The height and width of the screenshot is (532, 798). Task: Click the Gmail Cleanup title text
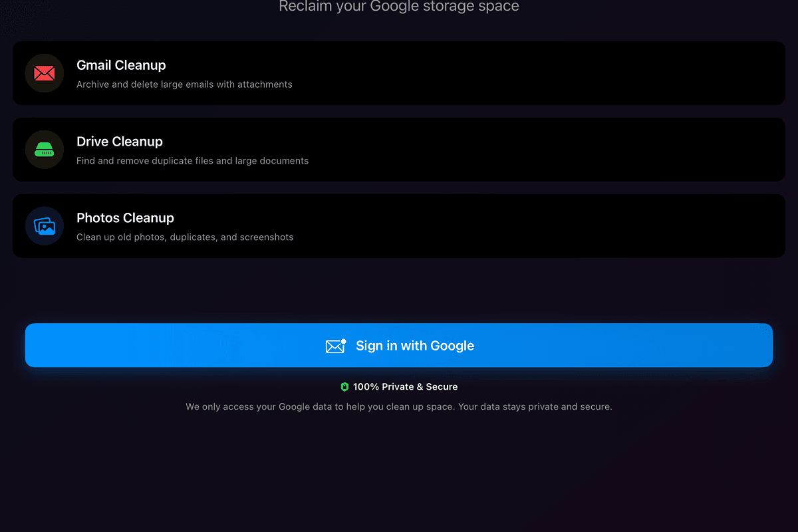tap(121, 65)
